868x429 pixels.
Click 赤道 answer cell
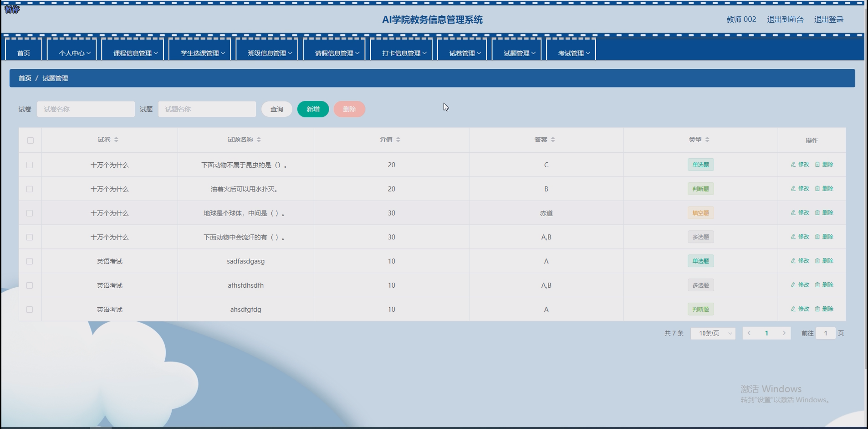point(546,213)
